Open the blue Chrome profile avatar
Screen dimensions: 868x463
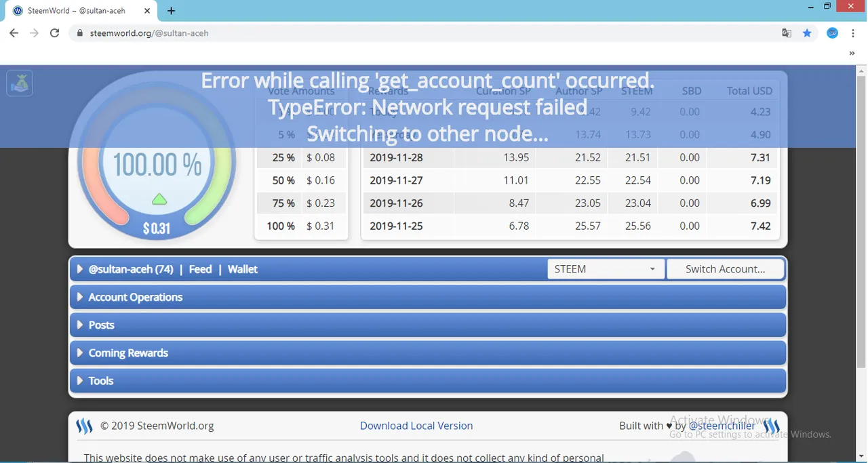pos(833,33)
